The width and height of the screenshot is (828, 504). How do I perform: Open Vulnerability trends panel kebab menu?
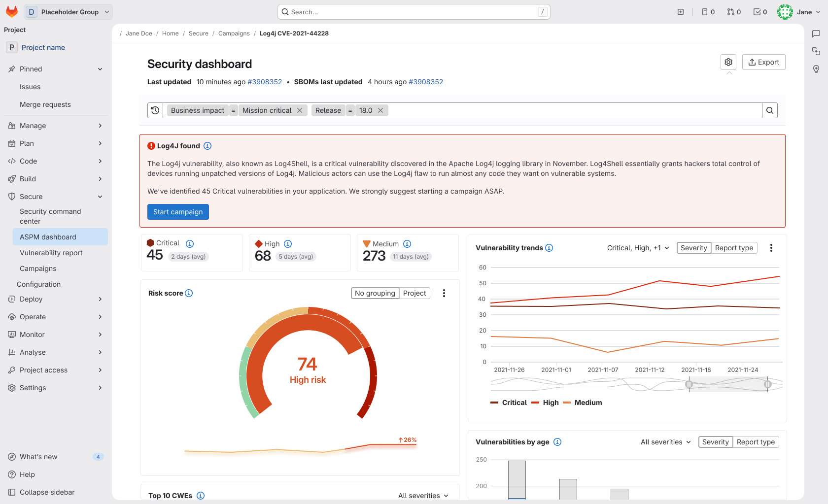pos(771,248)
